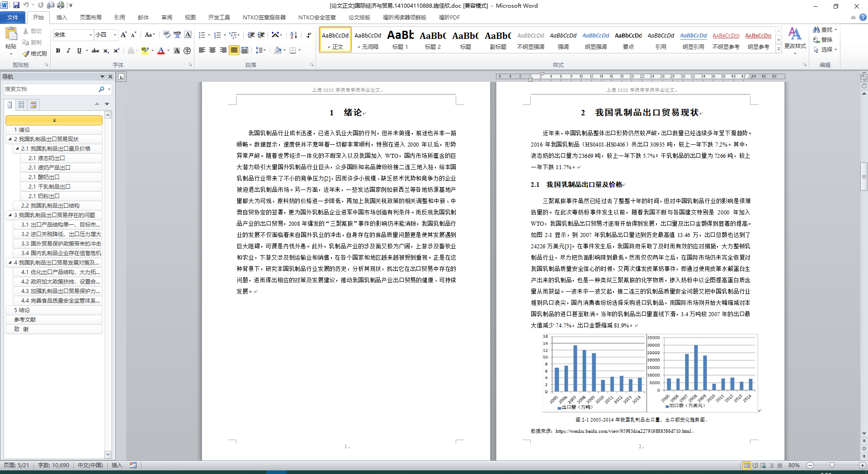Go to 参考文献 in navigation pane

pos(54,320)
